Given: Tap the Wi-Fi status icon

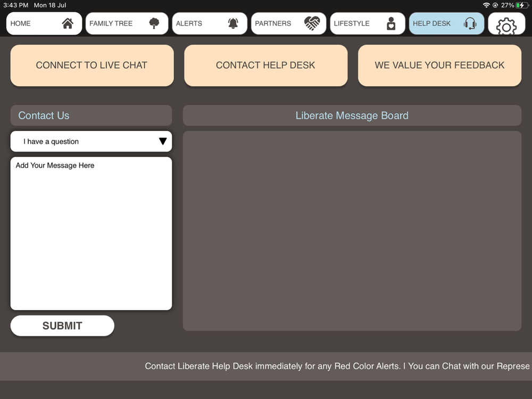Looking at the screenshot, I should pos(486,5).
